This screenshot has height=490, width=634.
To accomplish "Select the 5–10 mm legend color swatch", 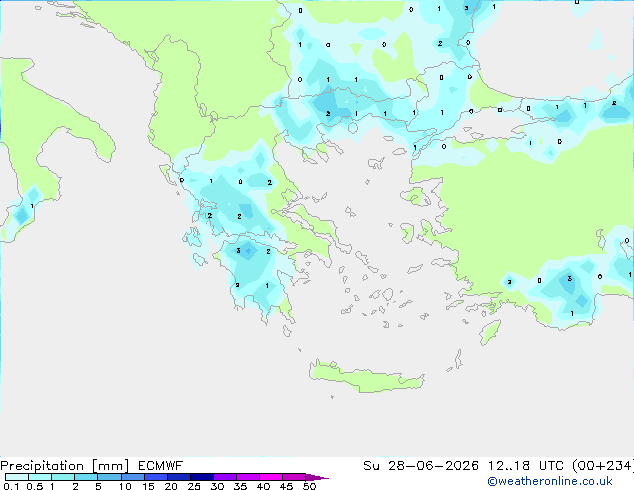I will [x=109, y=477].
